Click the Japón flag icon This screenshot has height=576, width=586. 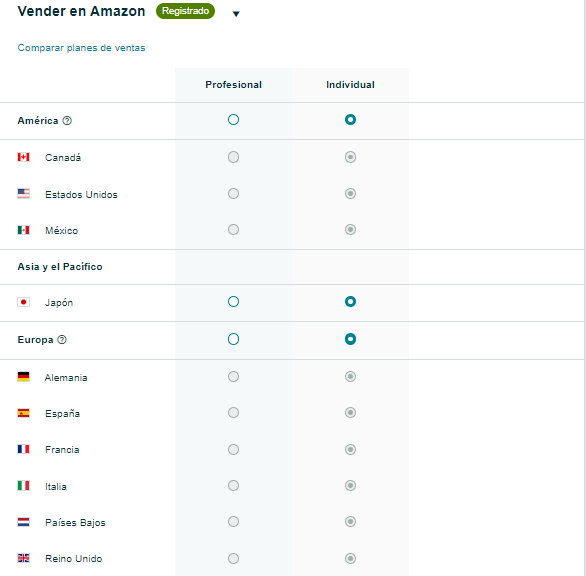click(24, 302)
